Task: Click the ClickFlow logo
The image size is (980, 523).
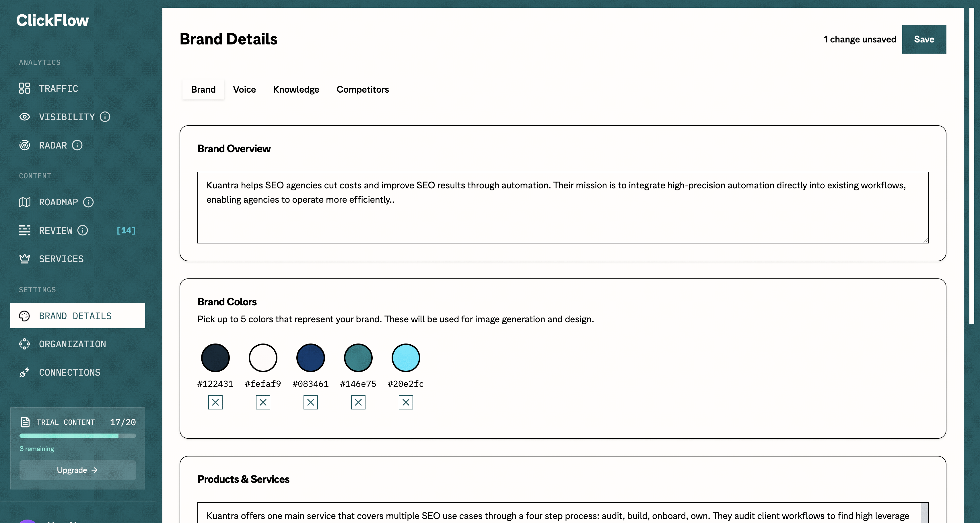Action: [x=52, y=20]
